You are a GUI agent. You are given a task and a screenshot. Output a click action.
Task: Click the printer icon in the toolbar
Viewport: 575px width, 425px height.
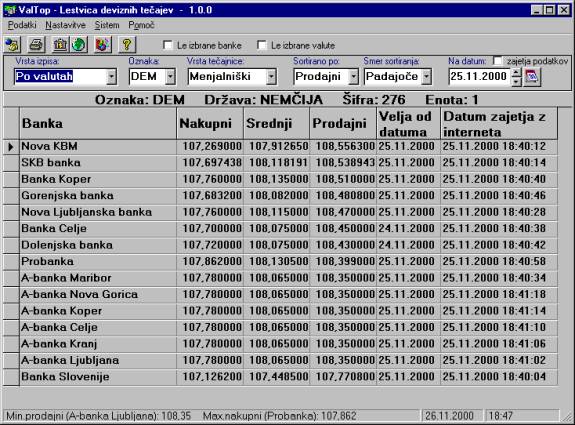click(x=37, y=45)
